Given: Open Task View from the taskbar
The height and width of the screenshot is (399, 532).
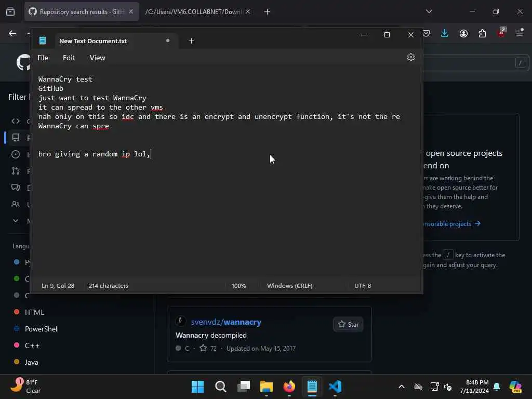Looking at the screenshot, I should (244, 387).
